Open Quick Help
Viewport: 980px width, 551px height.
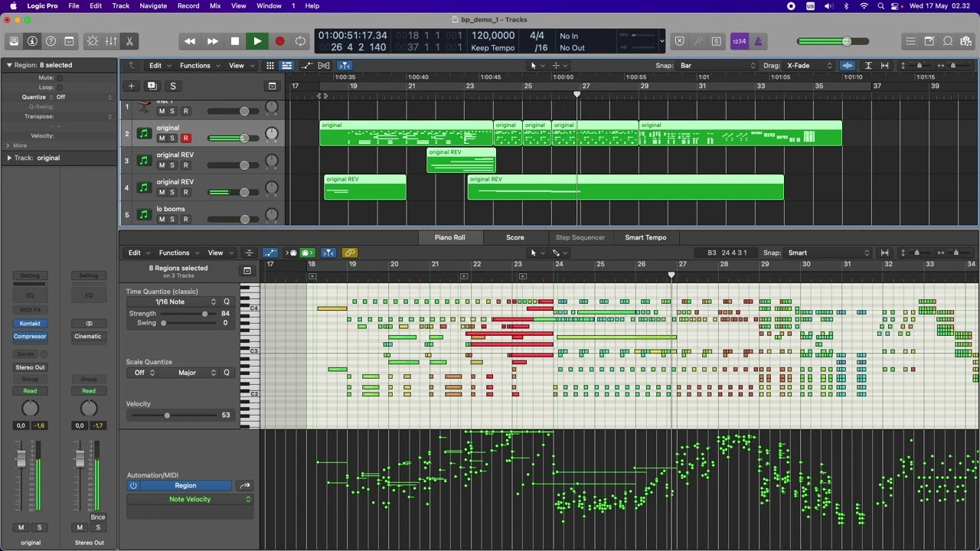[51, 41]
